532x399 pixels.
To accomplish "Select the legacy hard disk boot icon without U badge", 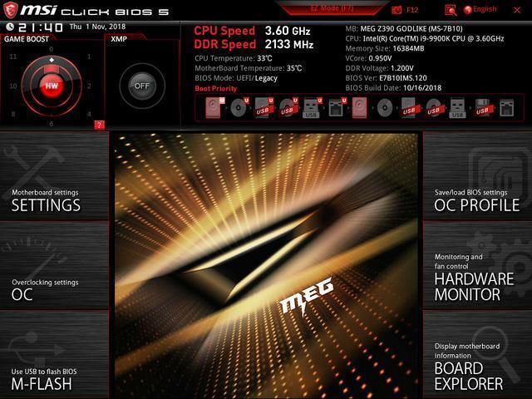I will pos(359,107).
